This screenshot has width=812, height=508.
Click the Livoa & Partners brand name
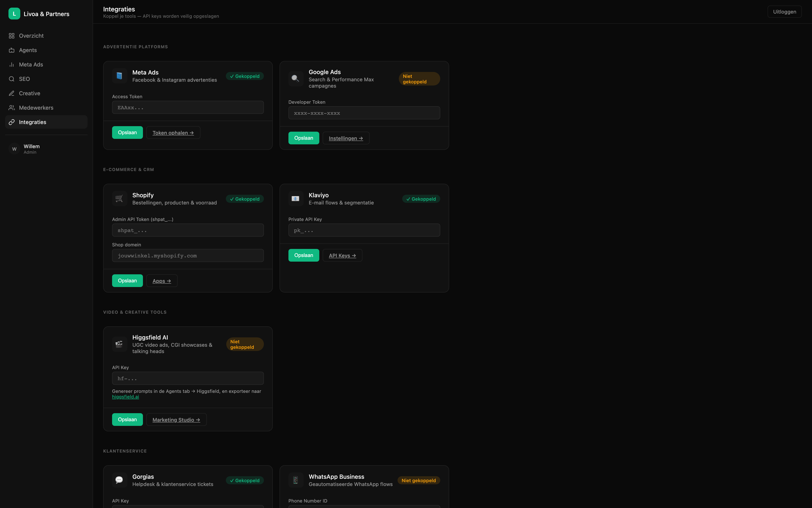47,14
